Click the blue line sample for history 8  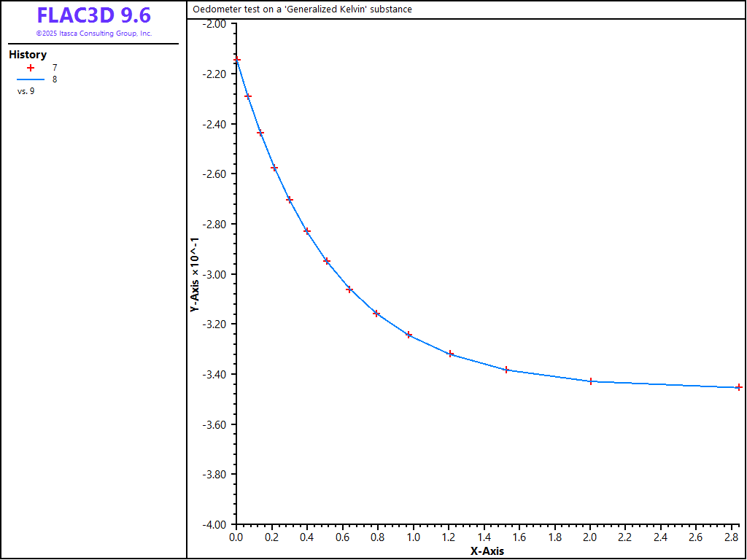[31, 79]
